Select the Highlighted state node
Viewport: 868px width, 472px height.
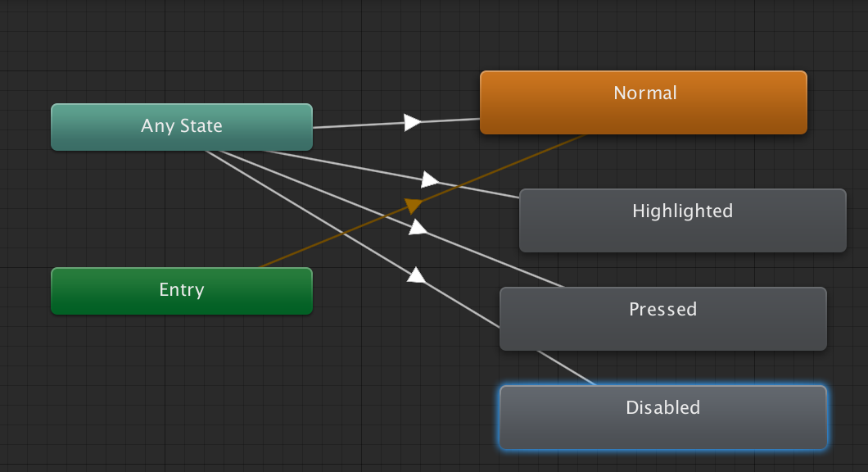(x=682, y=220)
